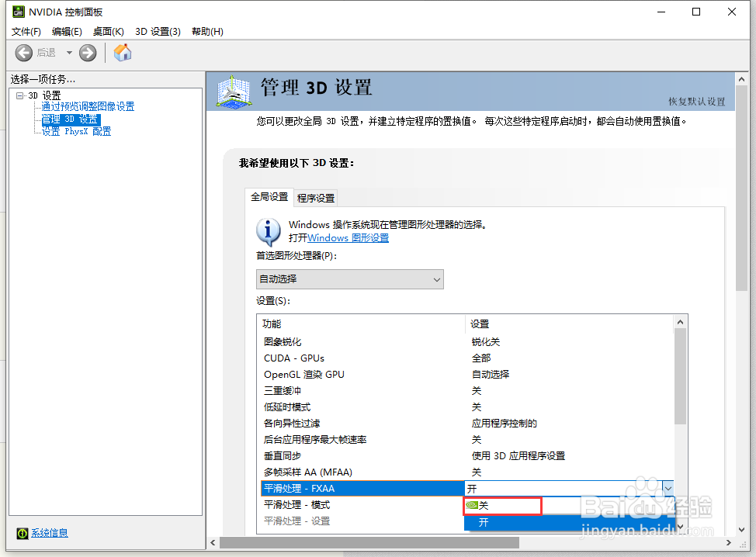The height and width of the screenshot is (557, 756).
Task: Choose 开 option in FXAA dropdown list
Action: coord(569,522)
